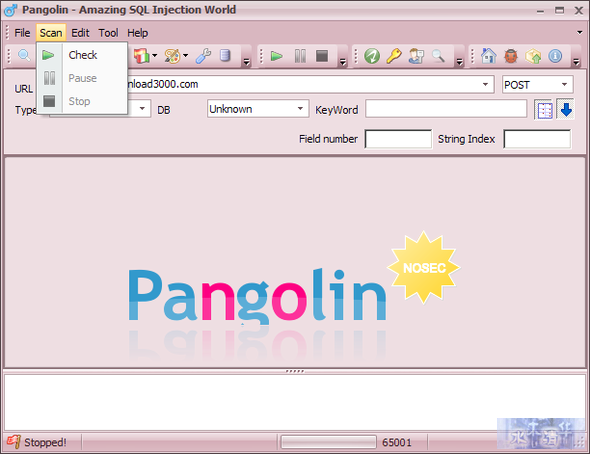This screenshot has width=590, height=454.
Task: Click the magnifier search icon in toolbar
Action: tap(24, 56)
